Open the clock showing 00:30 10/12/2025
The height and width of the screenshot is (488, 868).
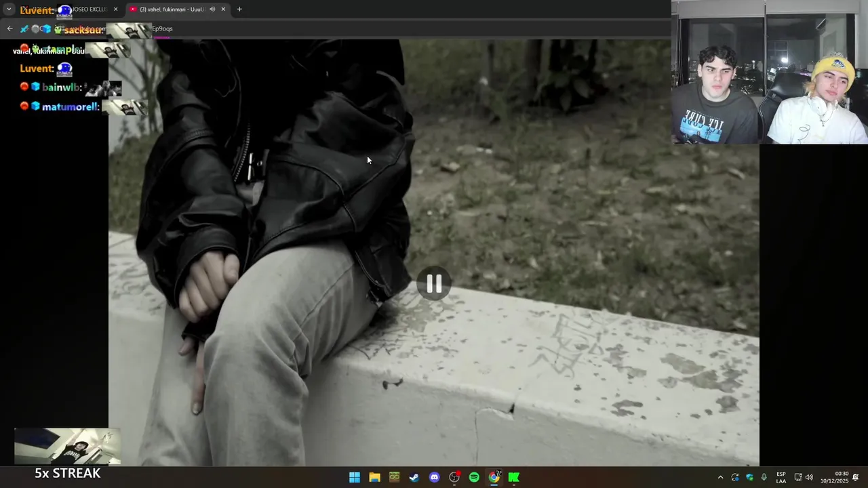pyautogui.click(x=834, y=477)
